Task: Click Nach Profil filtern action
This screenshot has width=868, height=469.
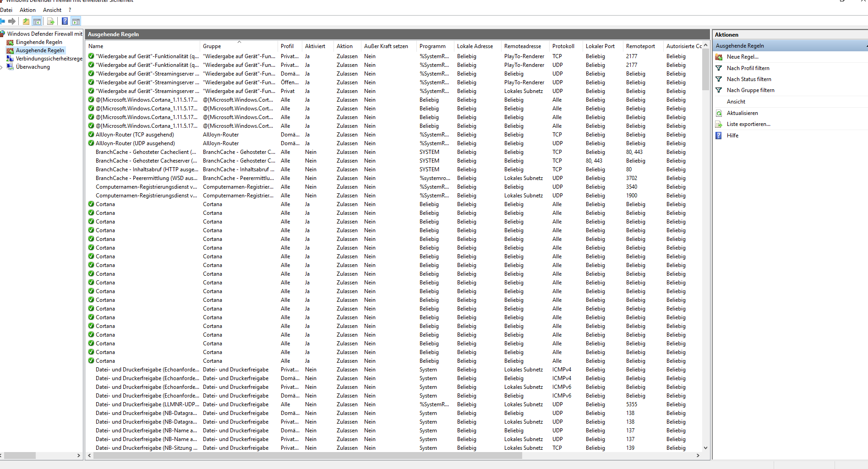Action: click(x=748, y=68)
